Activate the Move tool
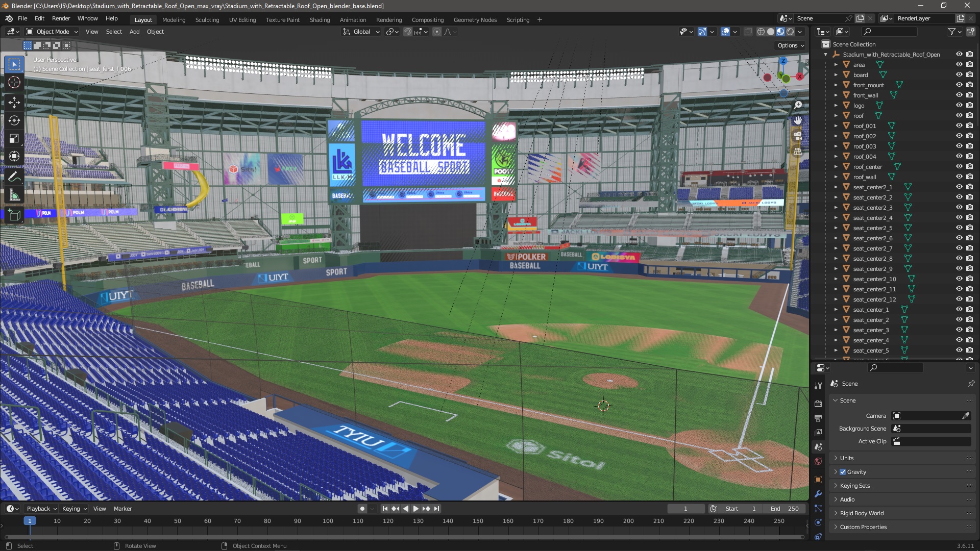 point(14,103)
